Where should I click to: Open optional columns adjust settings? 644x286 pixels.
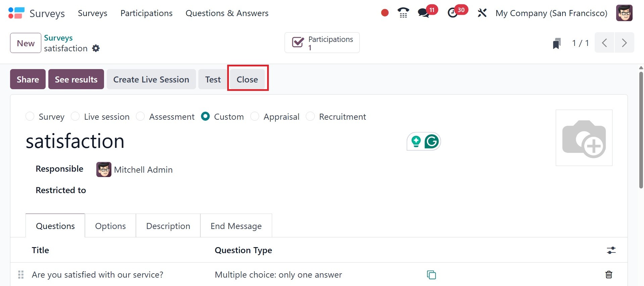[611, 250]
